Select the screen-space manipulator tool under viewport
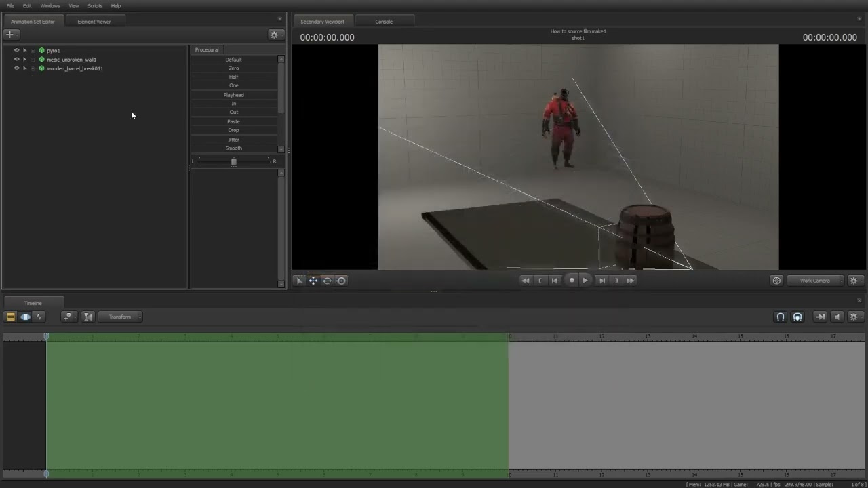The image size is (868, 488). (x=341, y=281)
